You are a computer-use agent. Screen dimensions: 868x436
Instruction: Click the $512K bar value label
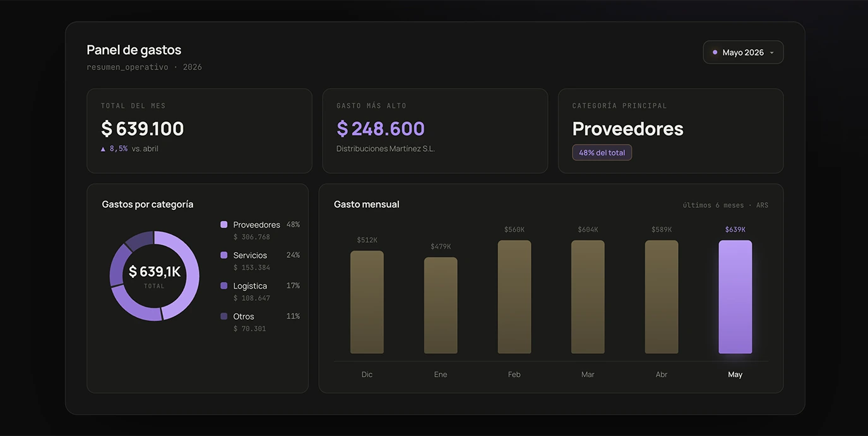pyautogui.click(x=367, y=240)
